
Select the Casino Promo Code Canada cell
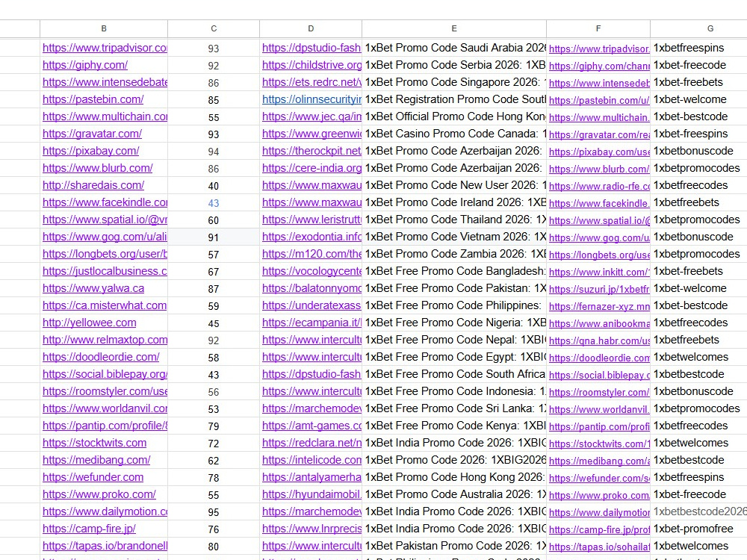pos(454,134)
